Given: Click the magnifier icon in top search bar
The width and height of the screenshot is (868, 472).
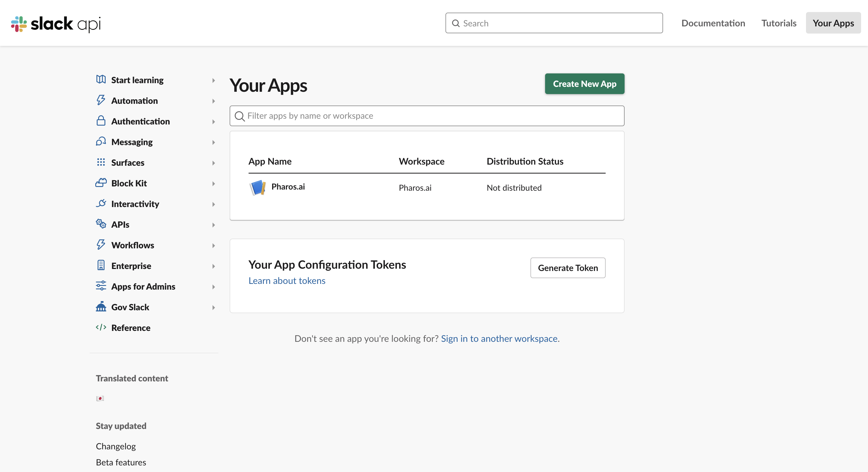Looking at the screenshot, I should click(456, 23).
